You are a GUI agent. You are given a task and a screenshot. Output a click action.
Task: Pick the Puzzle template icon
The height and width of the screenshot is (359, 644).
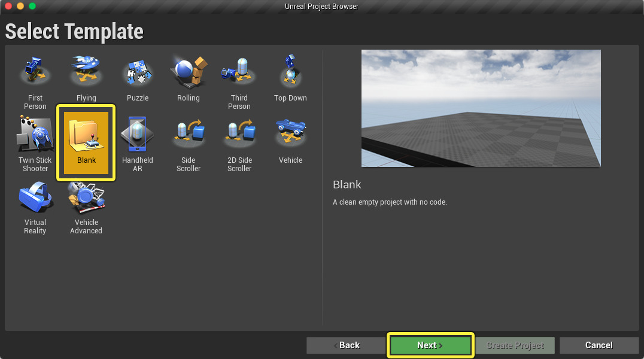pos(138,72)
